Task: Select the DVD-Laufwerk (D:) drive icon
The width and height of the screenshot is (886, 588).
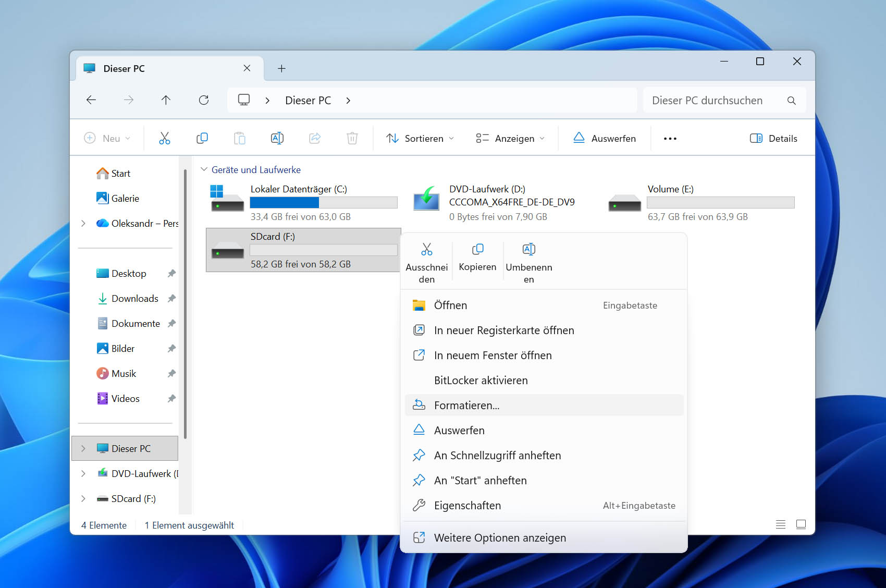Action: (x=426, y=199)
